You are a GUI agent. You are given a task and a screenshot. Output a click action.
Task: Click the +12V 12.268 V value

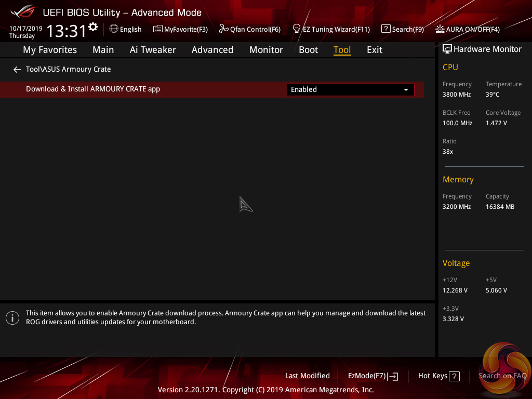(x=455, y=290)
